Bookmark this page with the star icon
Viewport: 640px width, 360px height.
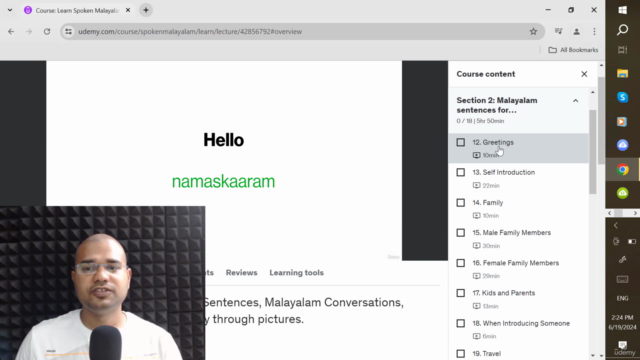click(533, 31)
